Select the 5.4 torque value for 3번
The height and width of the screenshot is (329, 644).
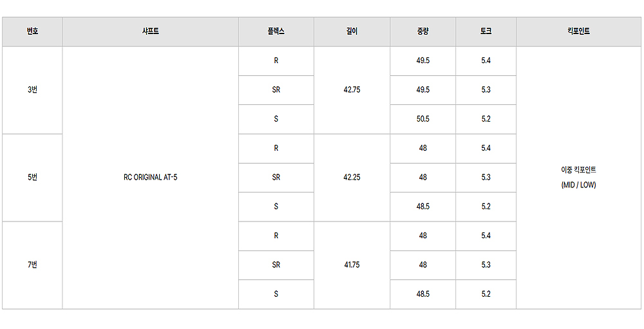tap(486, 61)
